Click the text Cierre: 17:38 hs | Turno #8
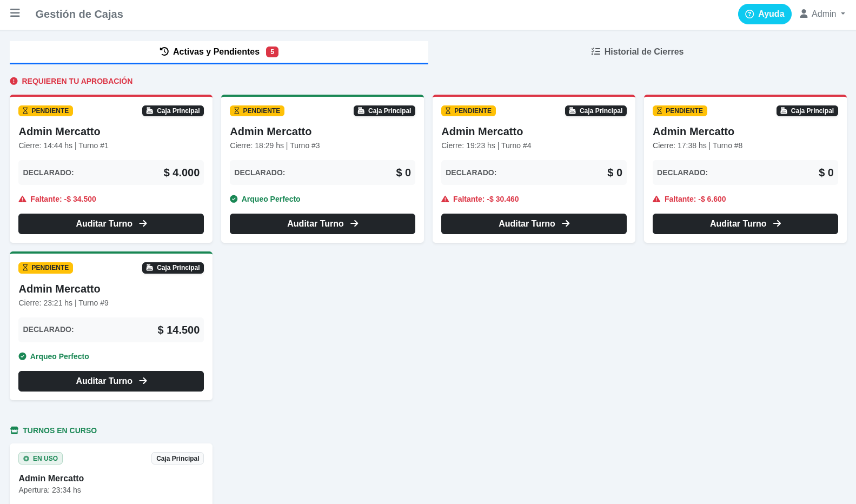 [x=698, y=145]
